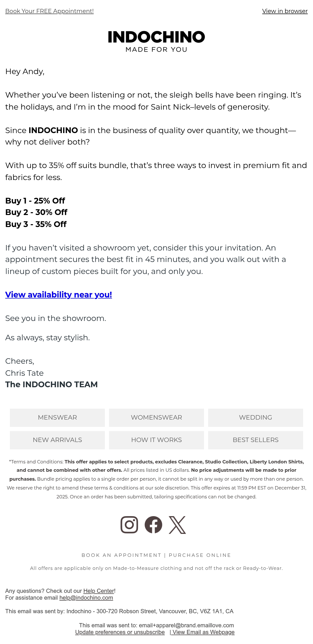
Task: Email help@indochino.com address link
Action: 86,598
